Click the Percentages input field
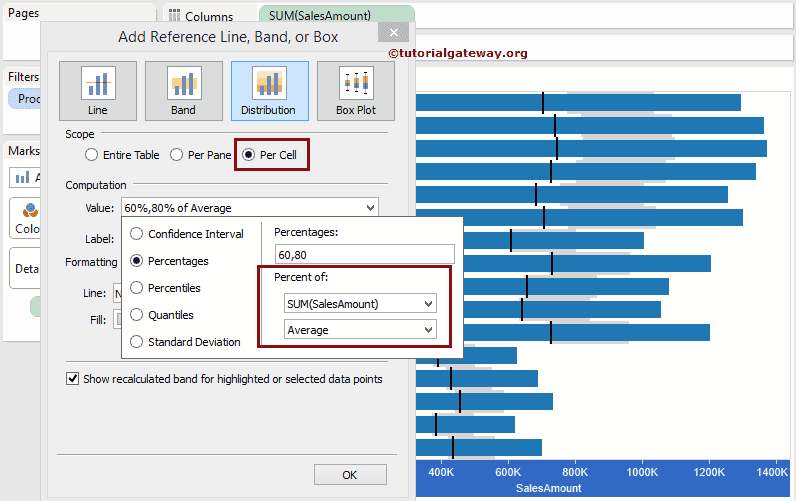This screenshot has width=796, height=501. (x=364, y=254)
